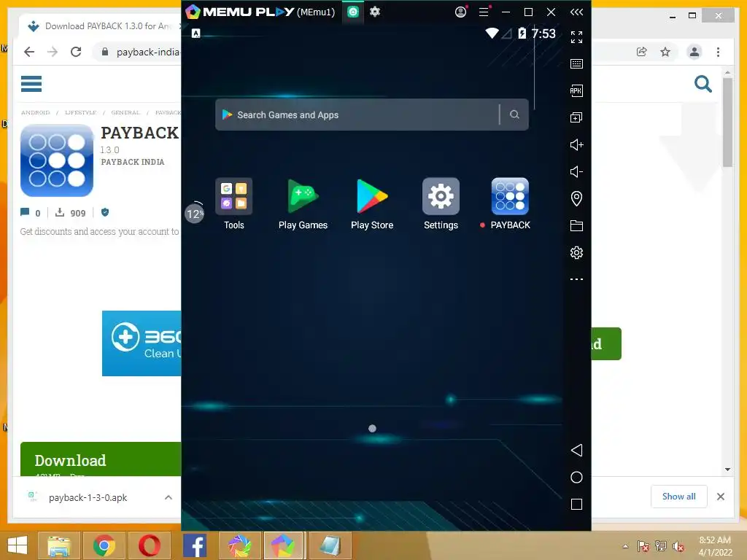Click MEmu multi-instance manager icon
This screenshot has width=747, height=560.
[576, 117]
